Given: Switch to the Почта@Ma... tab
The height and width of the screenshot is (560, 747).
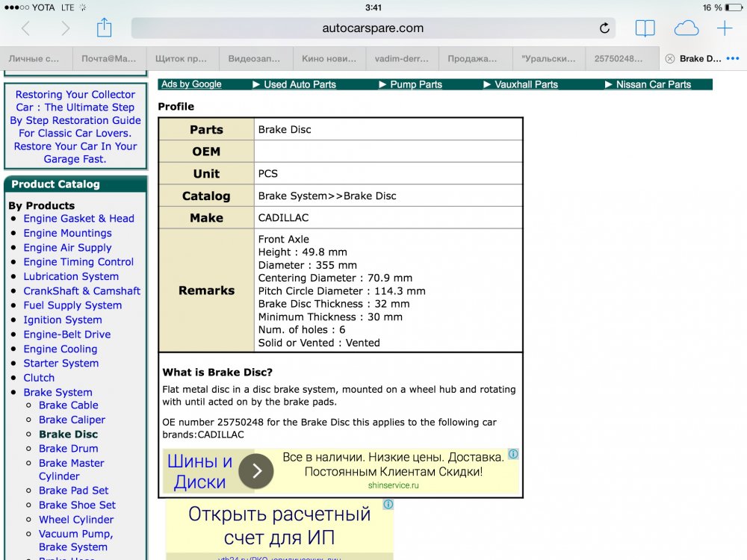Looking at the screenshot, I should [x=109, y=59].
